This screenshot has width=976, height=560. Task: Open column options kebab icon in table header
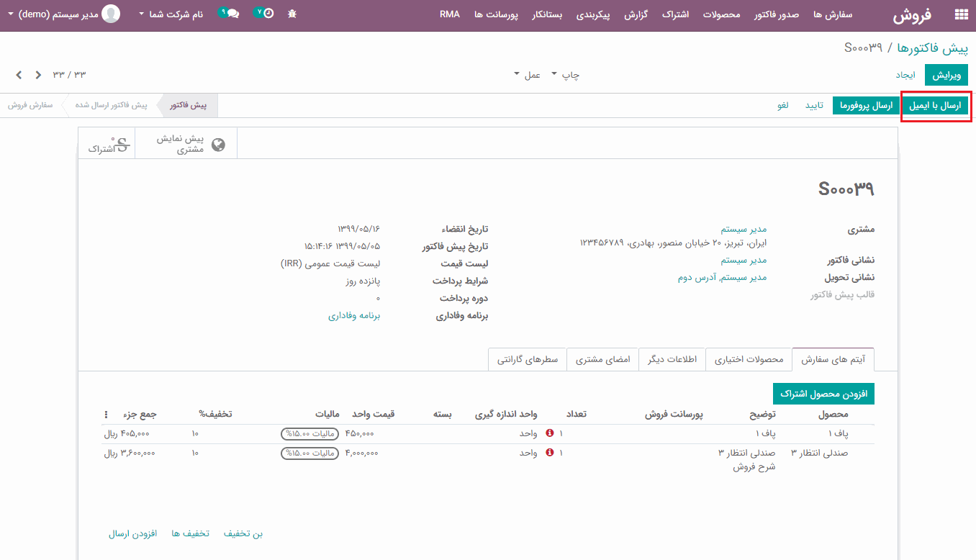point(107,415)
